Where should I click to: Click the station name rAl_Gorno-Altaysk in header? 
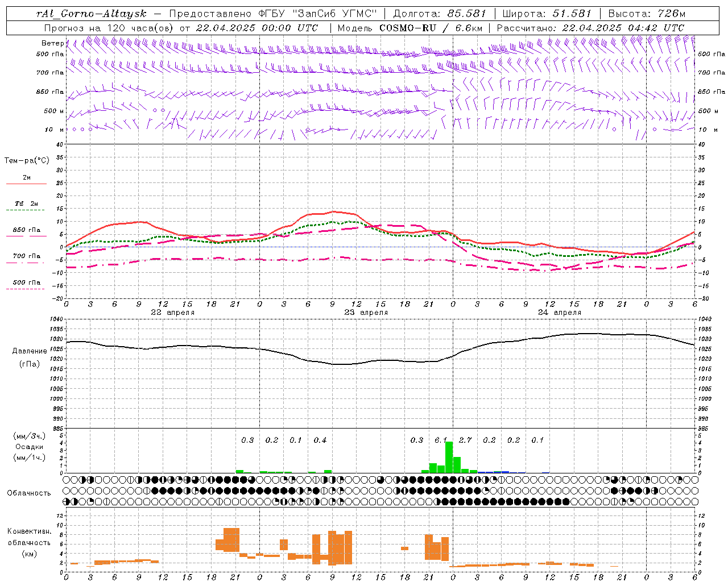pos(92,14)
